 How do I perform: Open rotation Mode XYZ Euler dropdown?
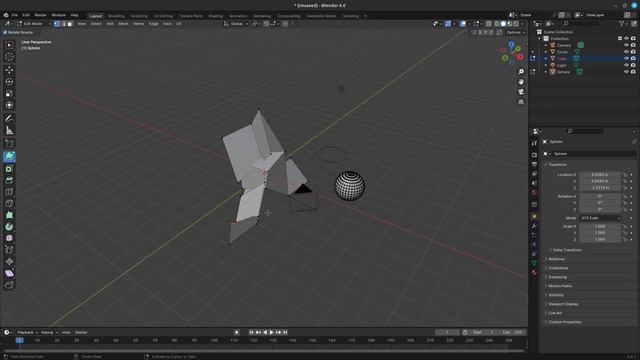pyautogui.click(x=600, y=218)
